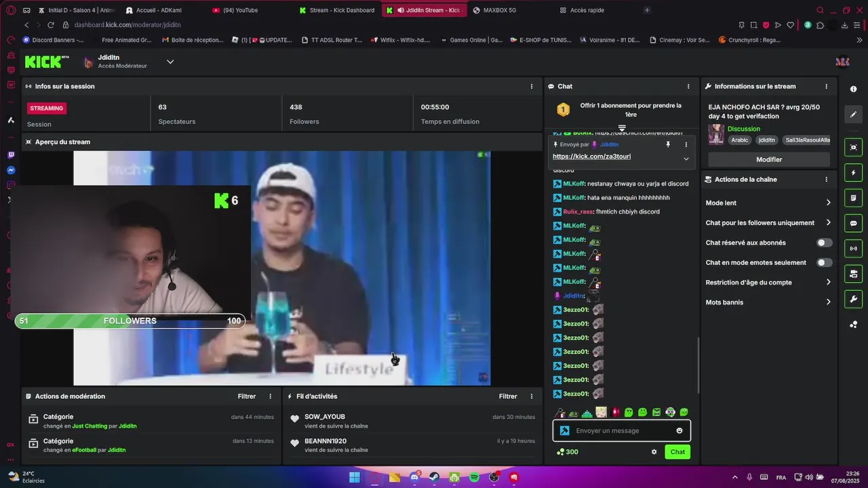
Task: Open chat settings gear icon
Action: point(654,452)
